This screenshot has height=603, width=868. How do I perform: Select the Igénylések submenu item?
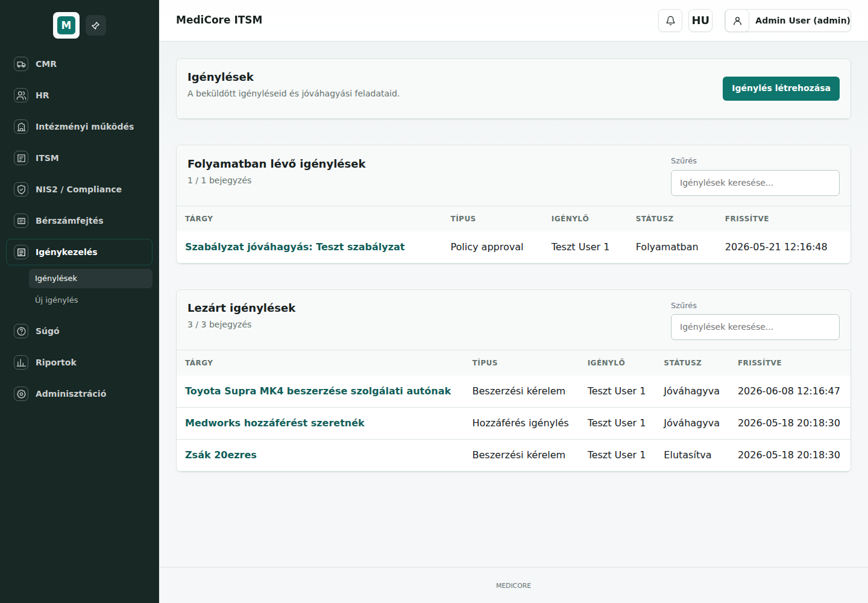[90, 279]
